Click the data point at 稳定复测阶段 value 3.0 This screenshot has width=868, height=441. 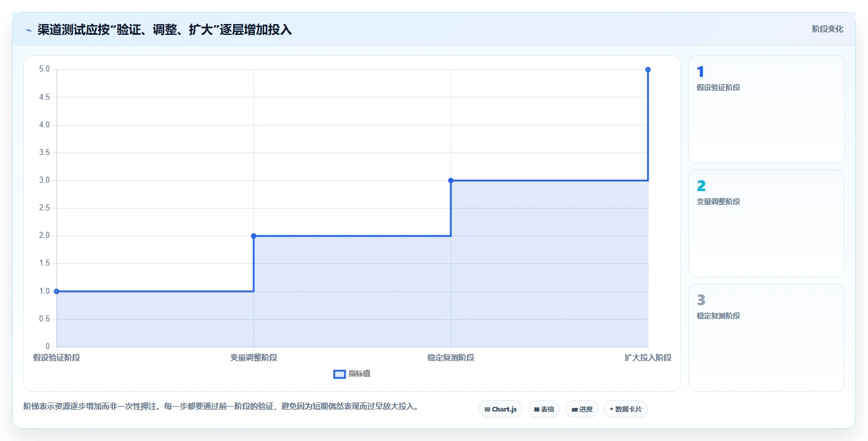pos(451,180)
